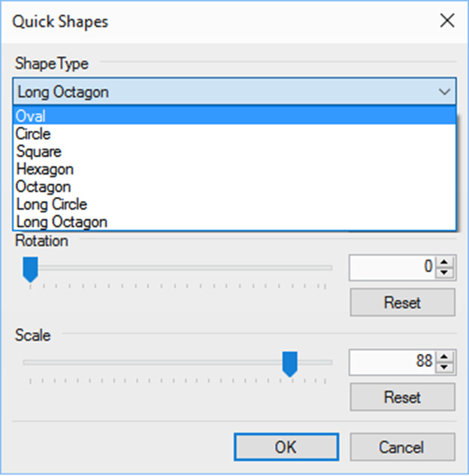Choose the Octagon shape option

43,186
